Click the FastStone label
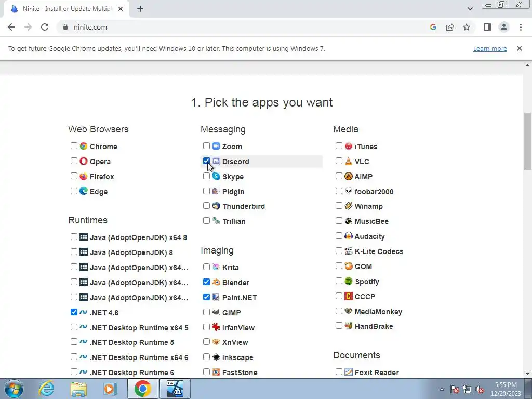 [240, 373]
